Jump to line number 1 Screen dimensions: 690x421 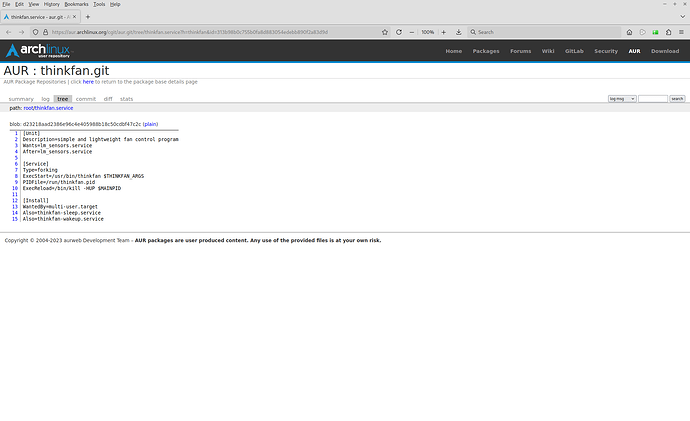point(16,133)
